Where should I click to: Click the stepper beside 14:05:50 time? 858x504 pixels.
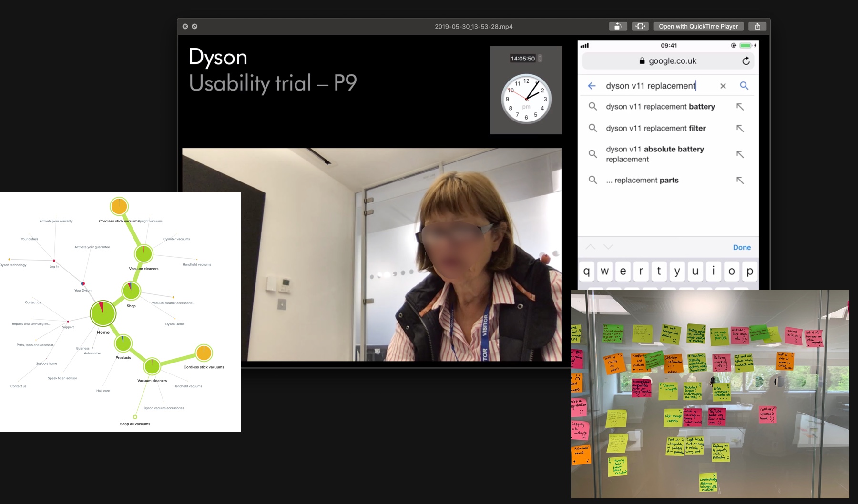click(540, 58)
